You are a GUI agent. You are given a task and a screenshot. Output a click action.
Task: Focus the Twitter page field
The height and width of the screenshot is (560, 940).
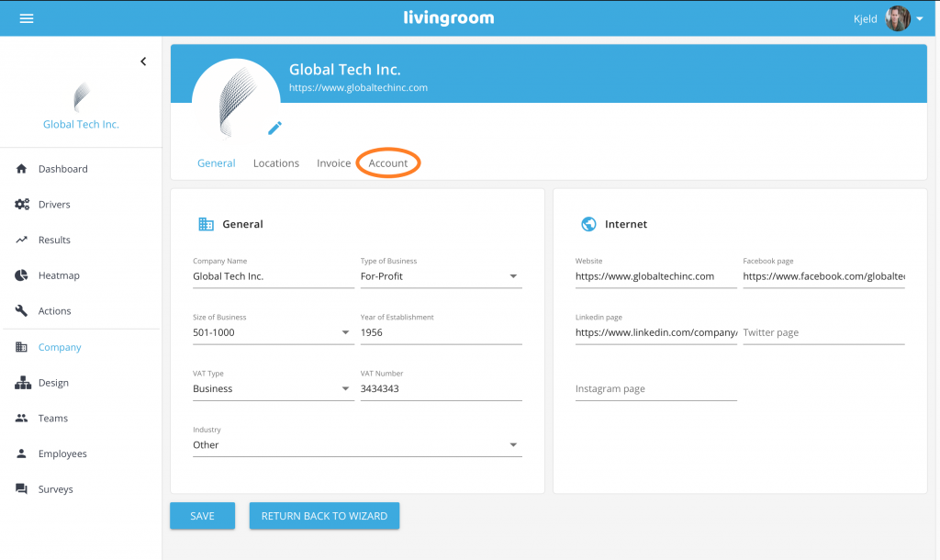click(823, 332)
